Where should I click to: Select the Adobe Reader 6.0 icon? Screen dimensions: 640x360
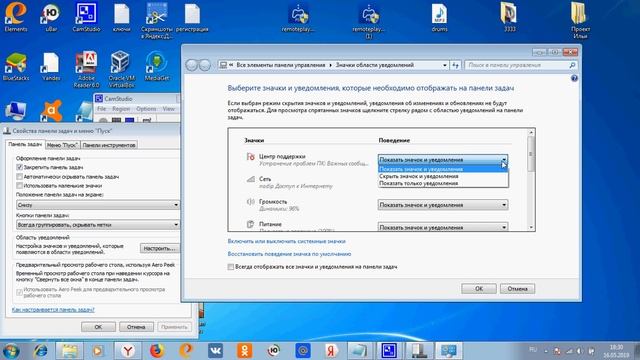[x=86, y=69]
